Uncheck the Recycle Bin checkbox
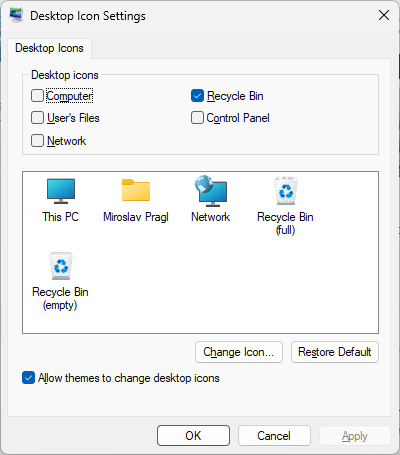 pos(197,96)
